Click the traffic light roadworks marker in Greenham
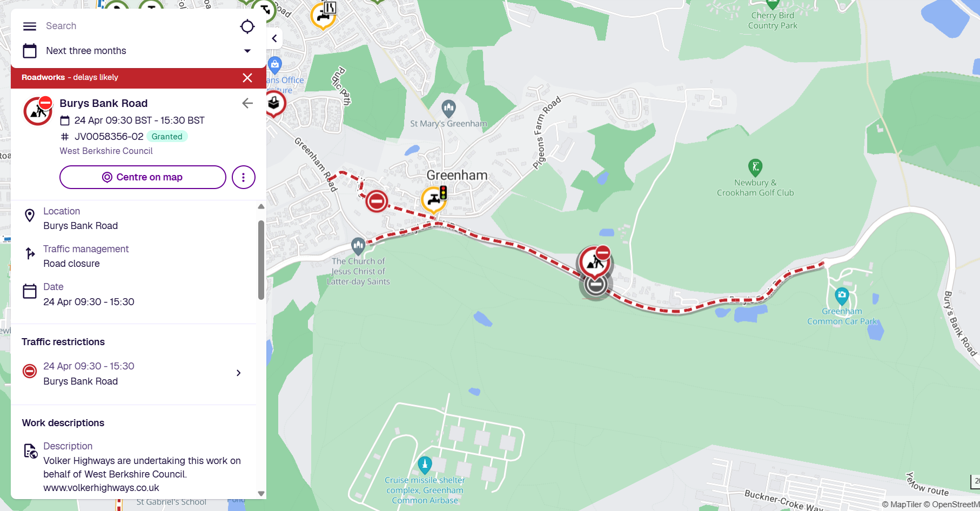 [434, 199]
